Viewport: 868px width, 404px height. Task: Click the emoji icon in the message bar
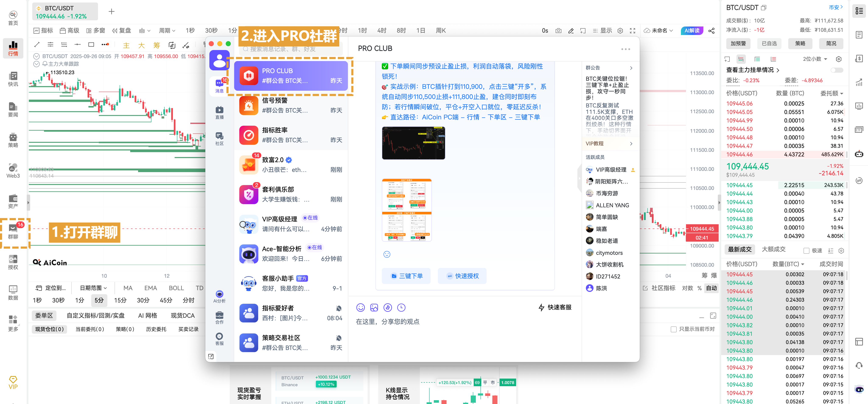click(361, 307)
